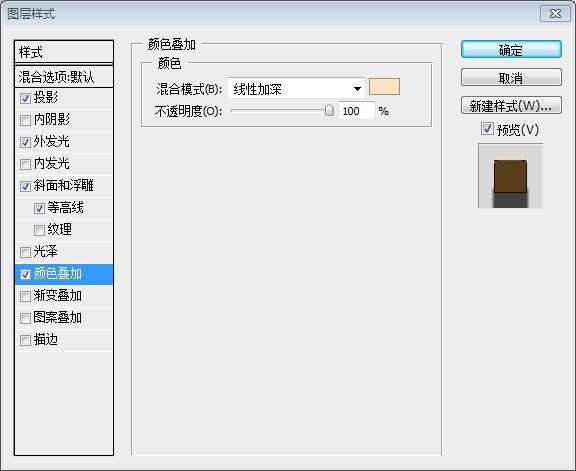Click the 取消 cancel button

pyautogui.click(x=511, y=78)
